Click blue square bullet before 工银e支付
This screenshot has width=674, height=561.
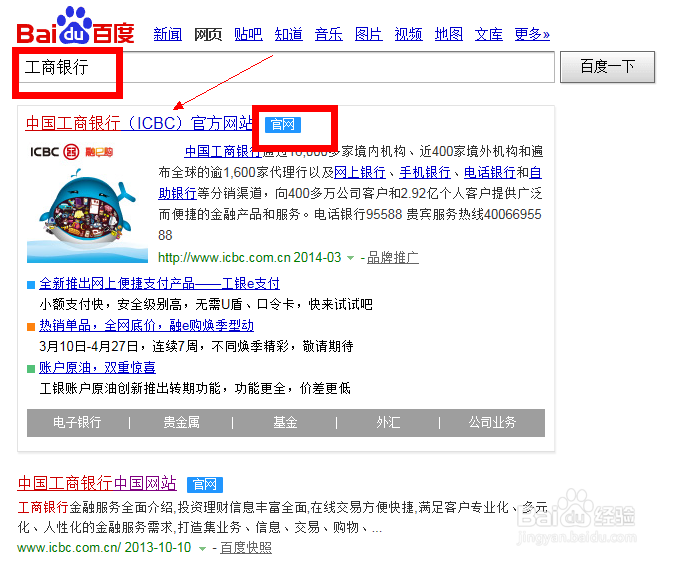(x=31, y=285)
